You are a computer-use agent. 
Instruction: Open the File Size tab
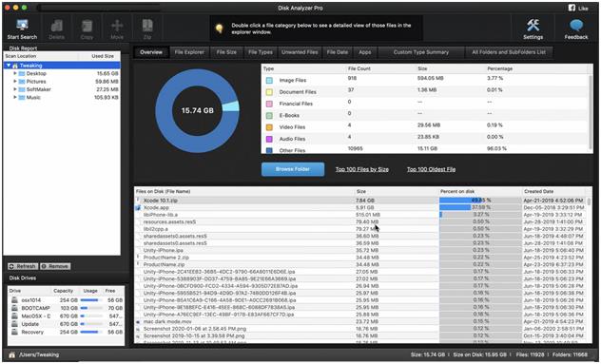[226, 52]
